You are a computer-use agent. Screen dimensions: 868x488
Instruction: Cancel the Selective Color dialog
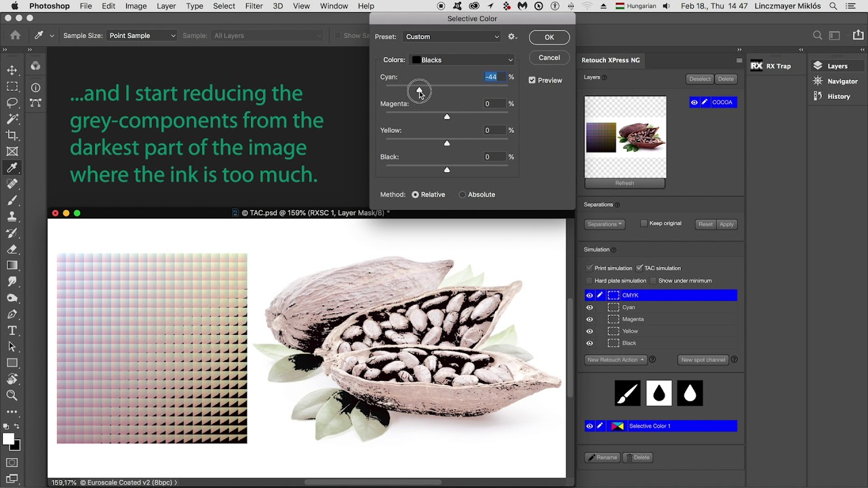(x=549, y=58)
